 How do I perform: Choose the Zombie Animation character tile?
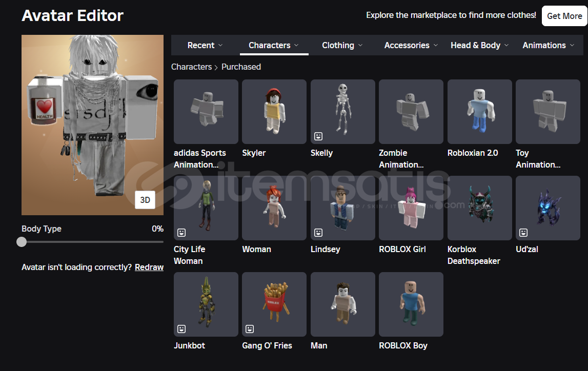[x=411, y=112]
